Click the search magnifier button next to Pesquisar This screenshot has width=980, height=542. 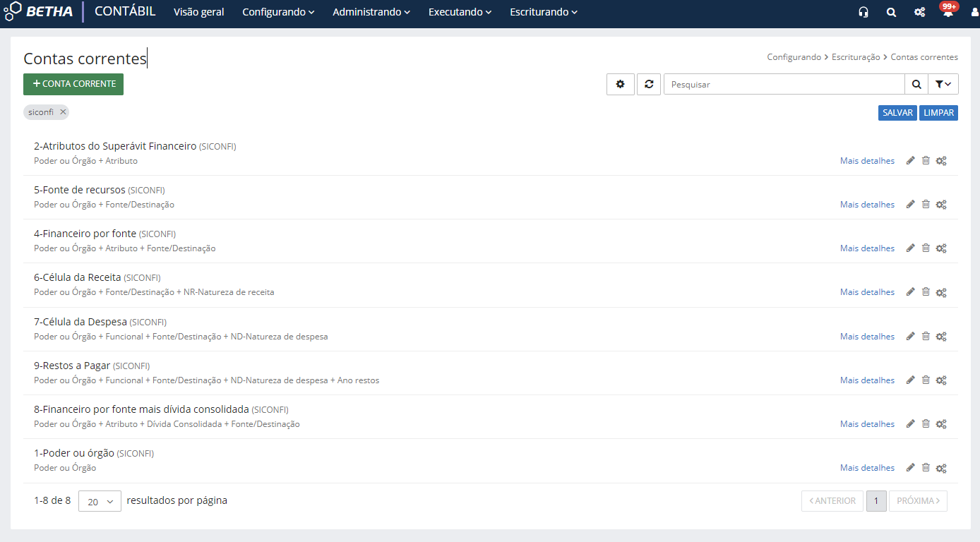click(x=916, y=84)
